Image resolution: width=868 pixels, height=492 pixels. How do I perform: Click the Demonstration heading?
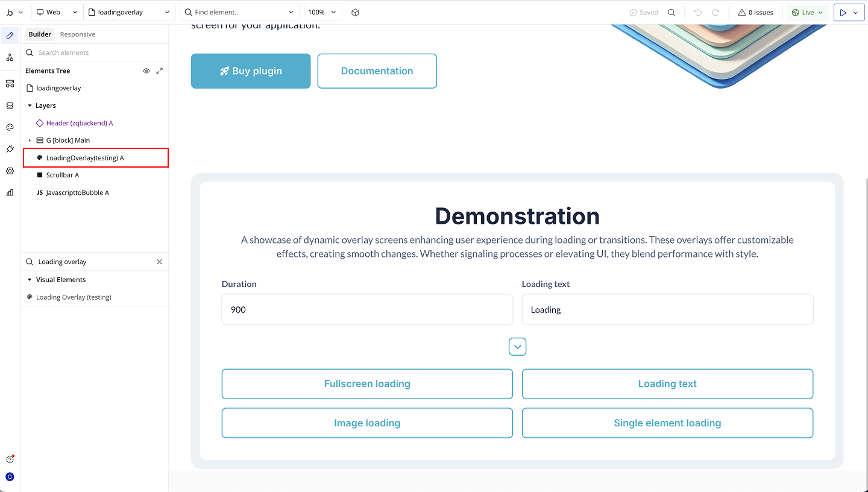[517, 216]
